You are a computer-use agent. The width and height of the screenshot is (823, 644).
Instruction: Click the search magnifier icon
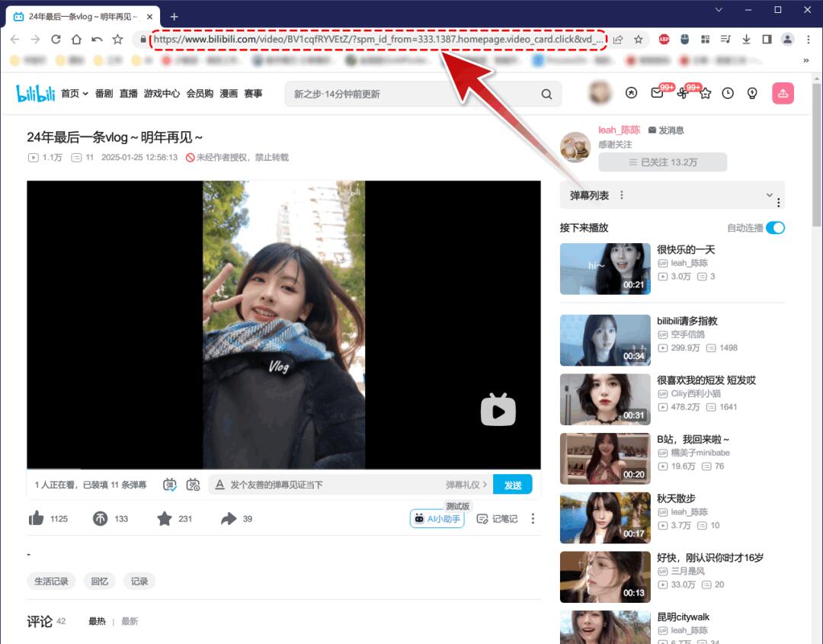pos(546,94)
